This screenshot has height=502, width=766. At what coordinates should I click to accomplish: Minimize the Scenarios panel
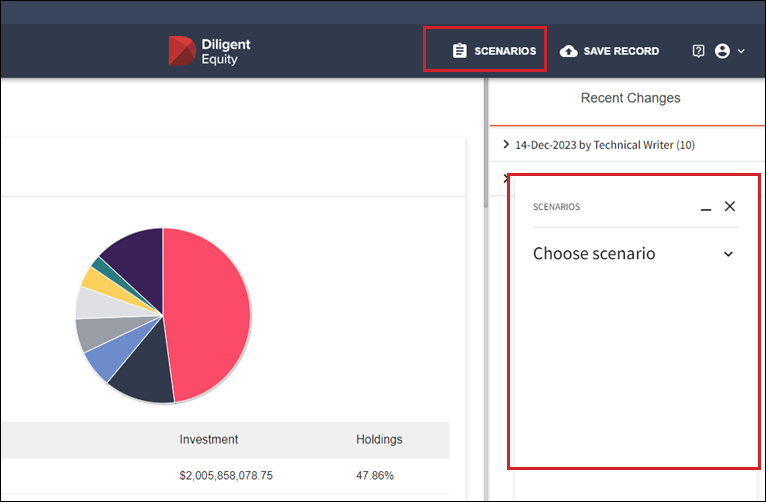[x=706, y=207]
